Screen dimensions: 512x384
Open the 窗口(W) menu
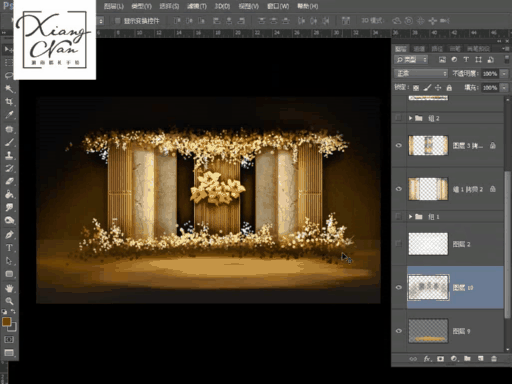click(278, 6)
